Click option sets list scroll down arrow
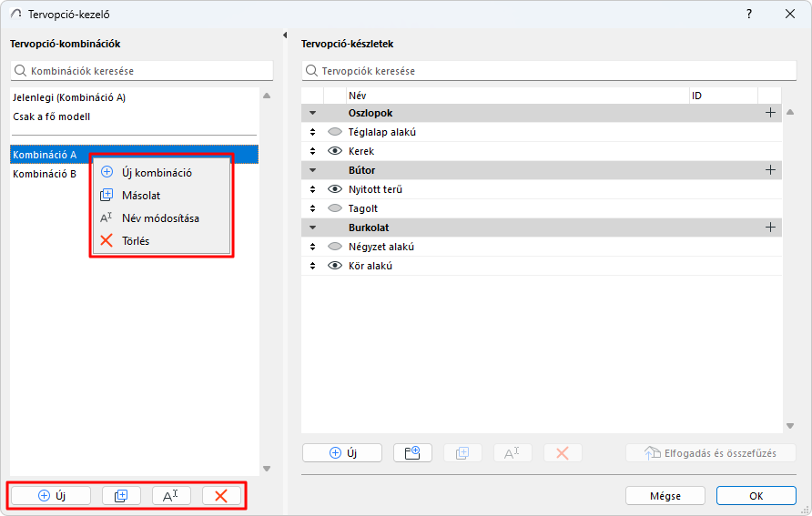 [x=790, y=426]
